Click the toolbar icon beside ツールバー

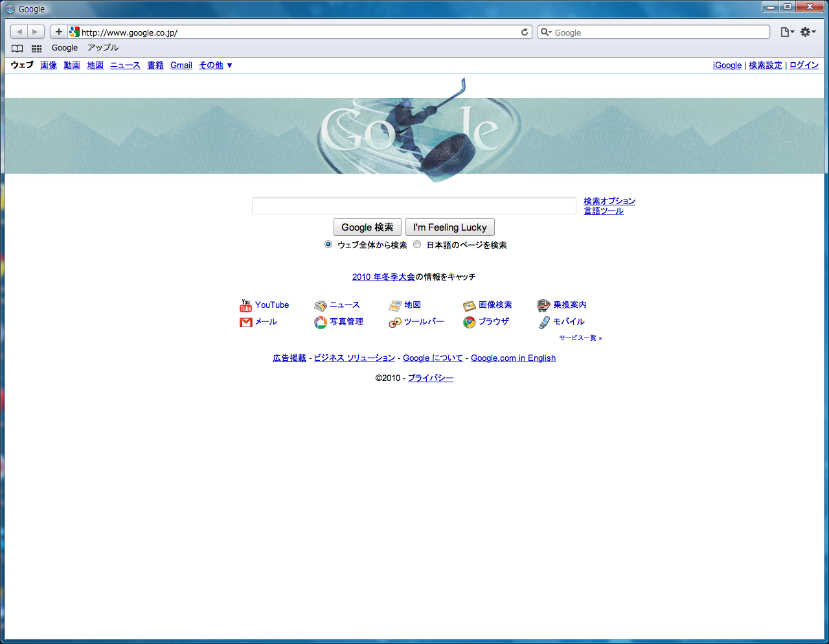(395, 322)
